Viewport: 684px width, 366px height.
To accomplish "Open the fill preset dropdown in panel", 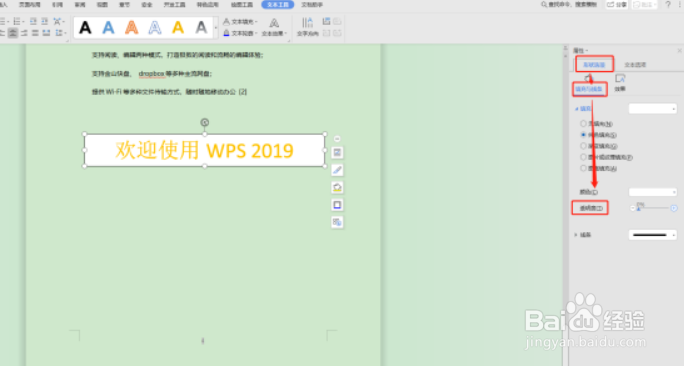I will (x=653, y=109).
